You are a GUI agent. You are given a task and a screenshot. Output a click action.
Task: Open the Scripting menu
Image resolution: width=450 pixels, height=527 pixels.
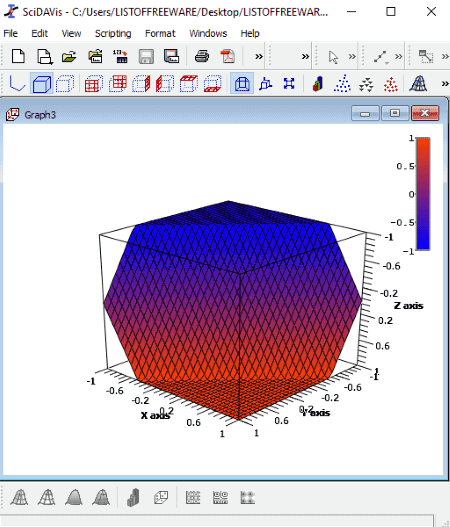click(x=113, y=33)
